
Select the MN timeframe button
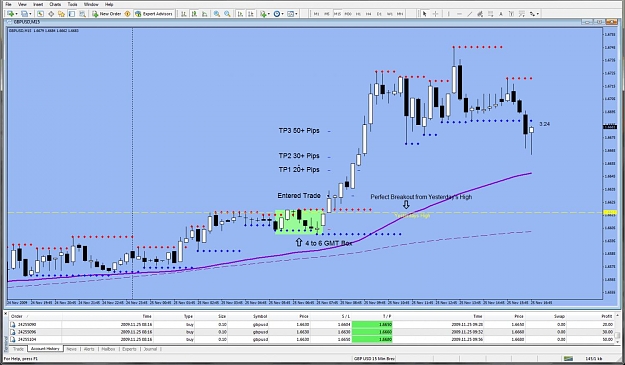pyautogui.click(x=400, y=14)
